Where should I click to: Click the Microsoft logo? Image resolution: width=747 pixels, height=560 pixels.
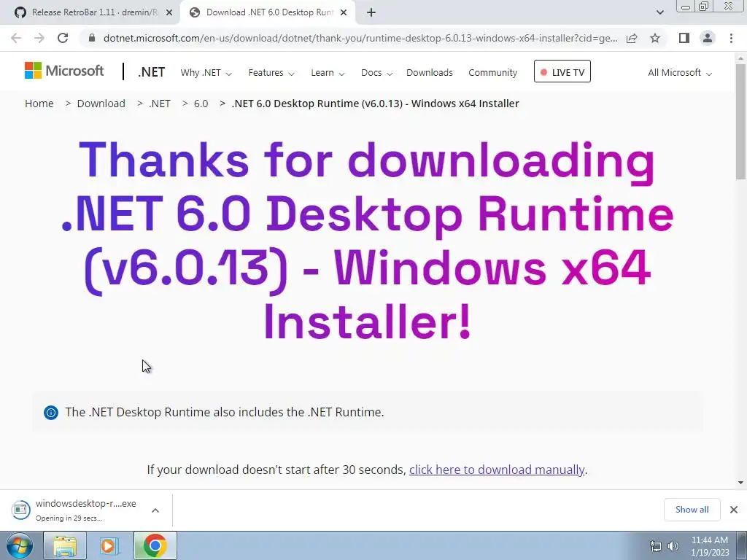64,71
